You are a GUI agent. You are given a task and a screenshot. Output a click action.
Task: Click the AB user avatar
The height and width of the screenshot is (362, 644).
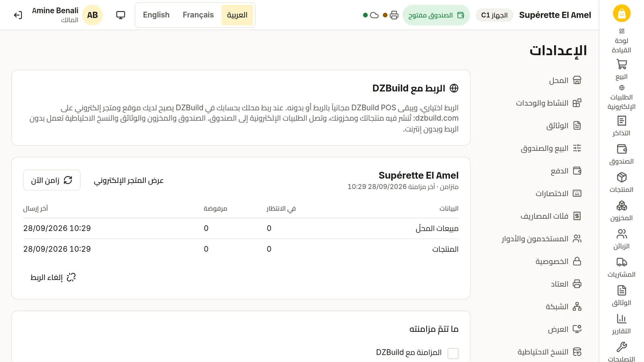point(93,15)
